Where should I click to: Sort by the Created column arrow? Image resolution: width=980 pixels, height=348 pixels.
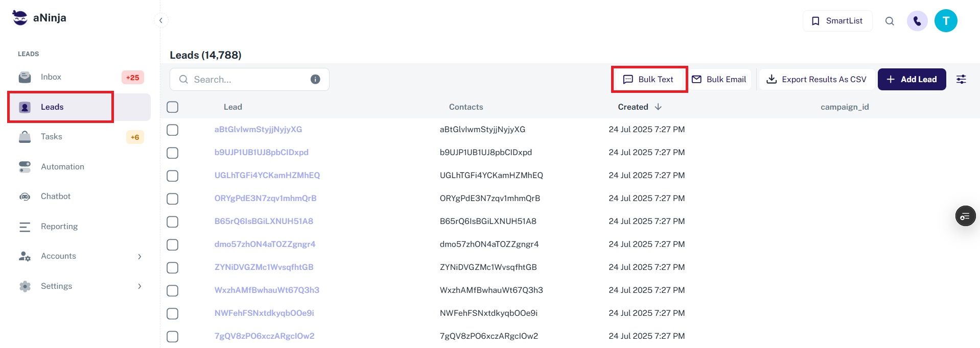pos(658,107)
